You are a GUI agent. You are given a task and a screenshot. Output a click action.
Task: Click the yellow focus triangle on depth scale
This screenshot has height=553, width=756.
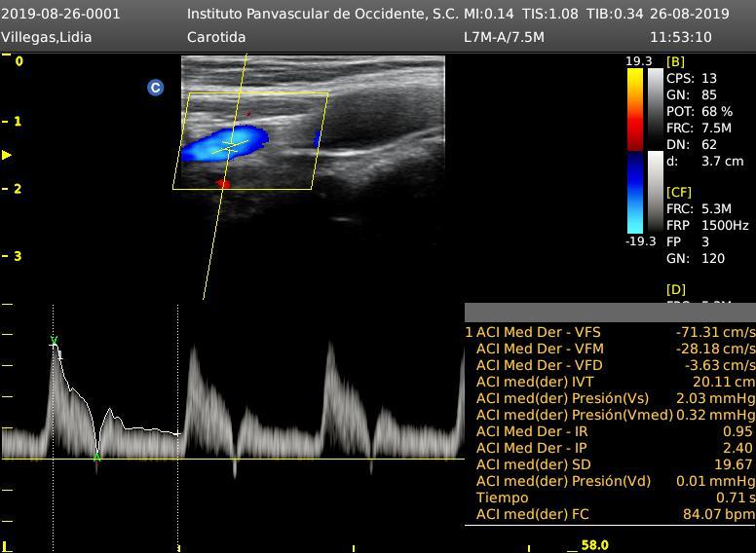[7, 155]
